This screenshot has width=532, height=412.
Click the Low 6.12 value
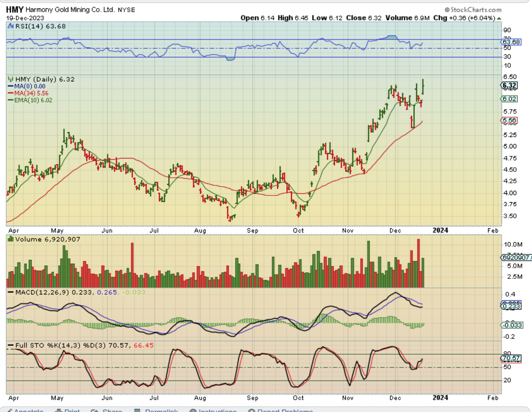(x=327, y=18)
